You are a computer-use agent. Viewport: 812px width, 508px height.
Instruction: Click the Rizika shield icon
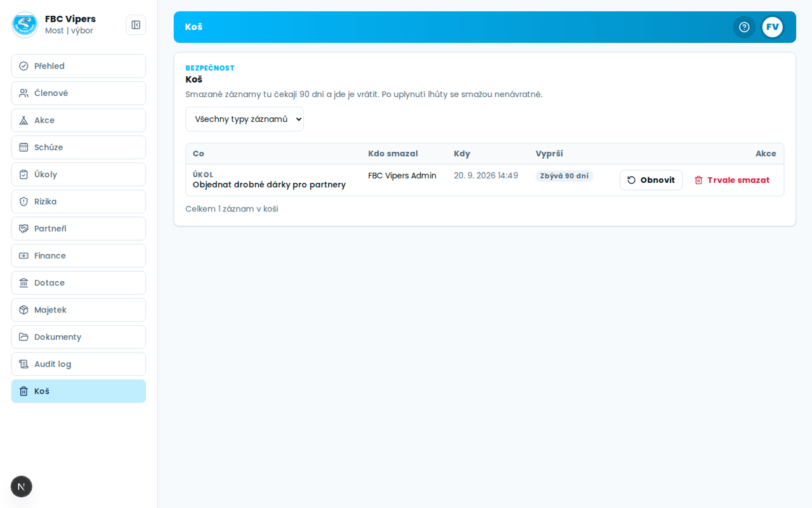click(x=23, y=202)
